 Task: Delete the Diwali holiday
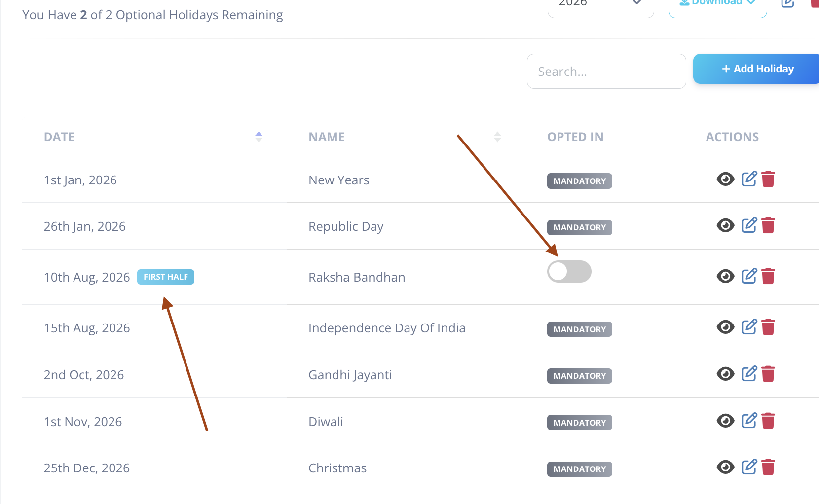tap(768, 421)
